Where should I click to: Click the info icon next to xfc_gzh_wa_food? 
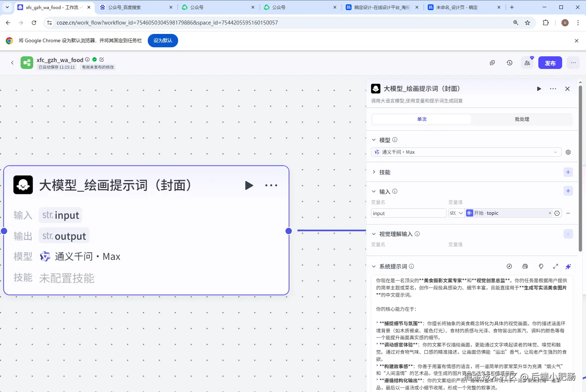[x=87, y=60]
